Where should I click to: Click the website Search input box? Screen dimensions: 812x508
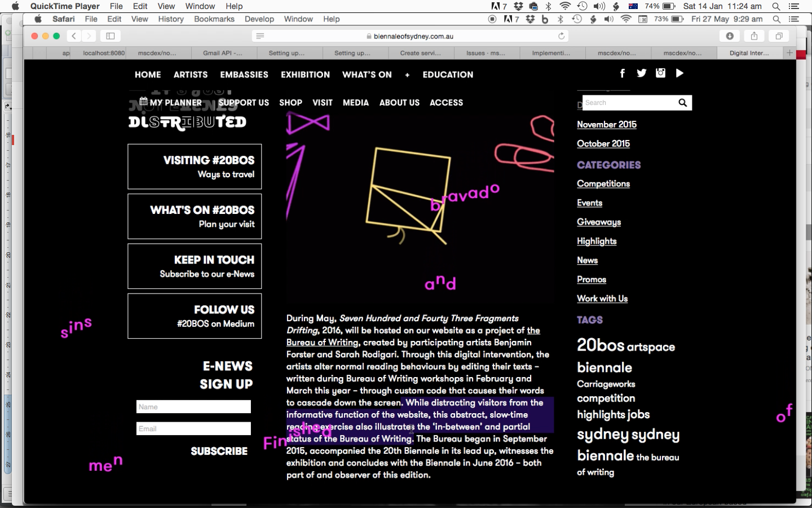click(629, 103)
